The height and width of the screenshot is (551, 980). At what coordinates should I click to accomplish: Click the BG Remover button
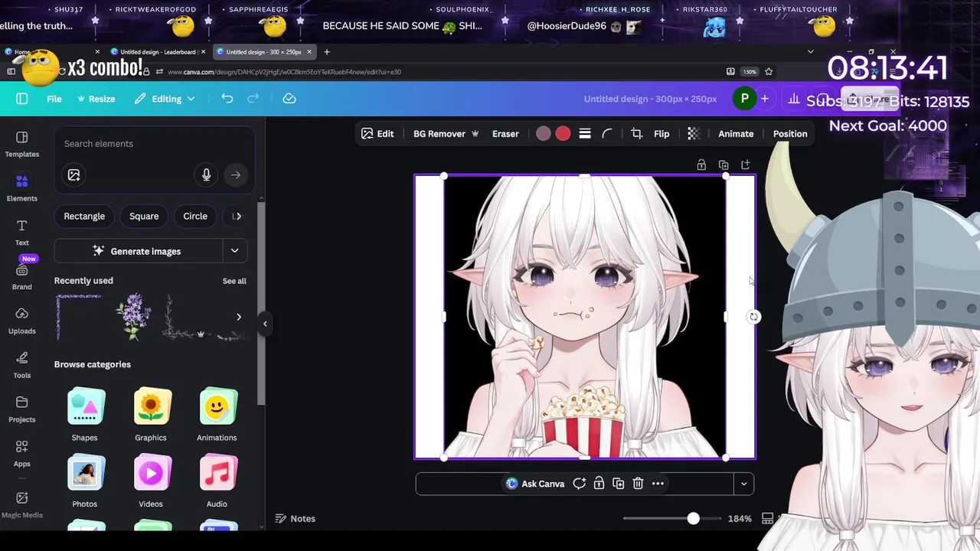click(446, 134)
